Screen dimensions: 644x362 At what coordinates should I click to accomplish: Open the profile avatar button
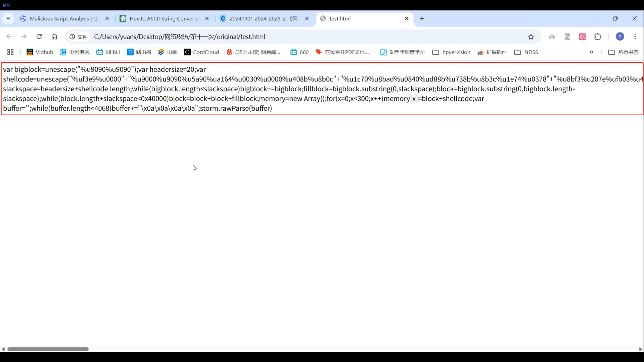coord(620,37)
